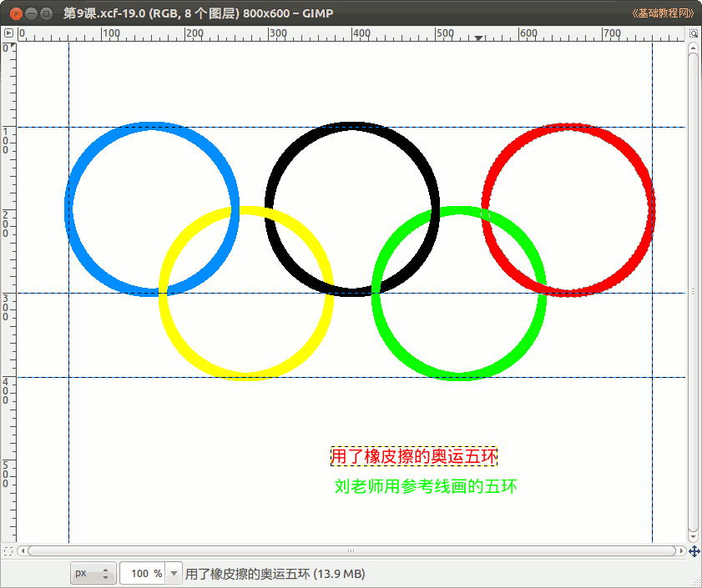Click the horizontal scrollbar left arrow
This screenshot has width=702, height=588.
[23, 550]
